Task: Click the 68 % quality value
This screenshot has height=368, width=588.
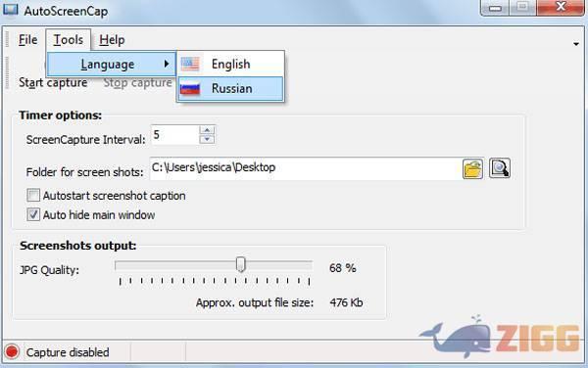Action: pos(342,268)
